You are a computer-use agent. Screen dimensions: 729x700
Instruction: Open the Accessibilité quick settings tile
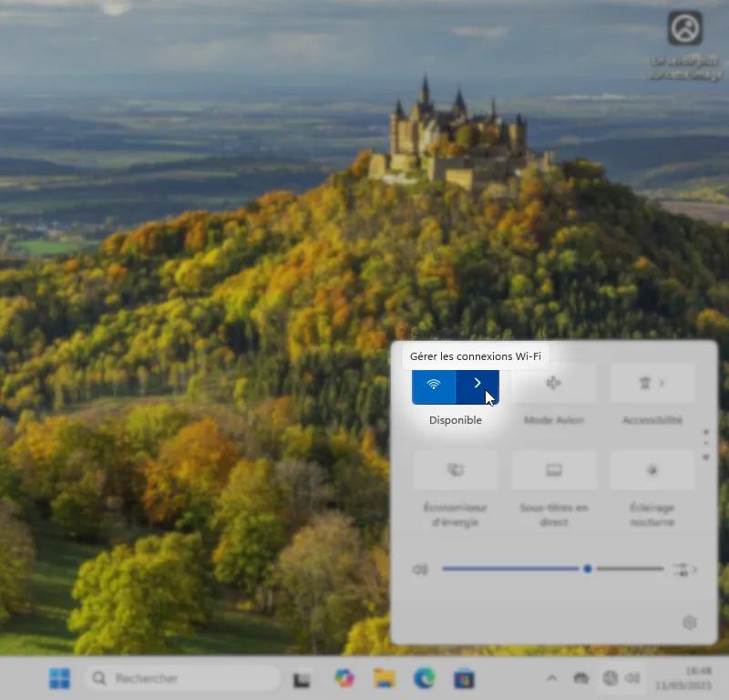(652, 384)
